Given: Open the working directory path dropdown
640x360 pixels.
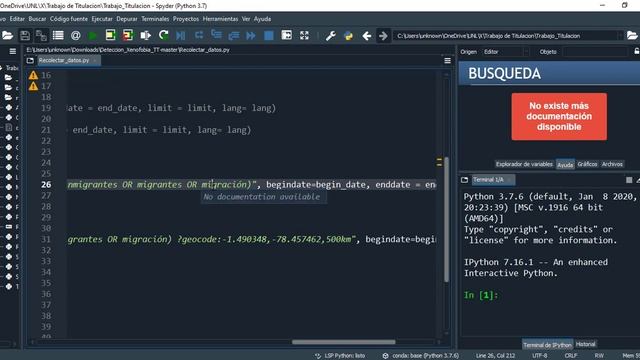Looking at the screenshot, I should (x=620, y=36).
